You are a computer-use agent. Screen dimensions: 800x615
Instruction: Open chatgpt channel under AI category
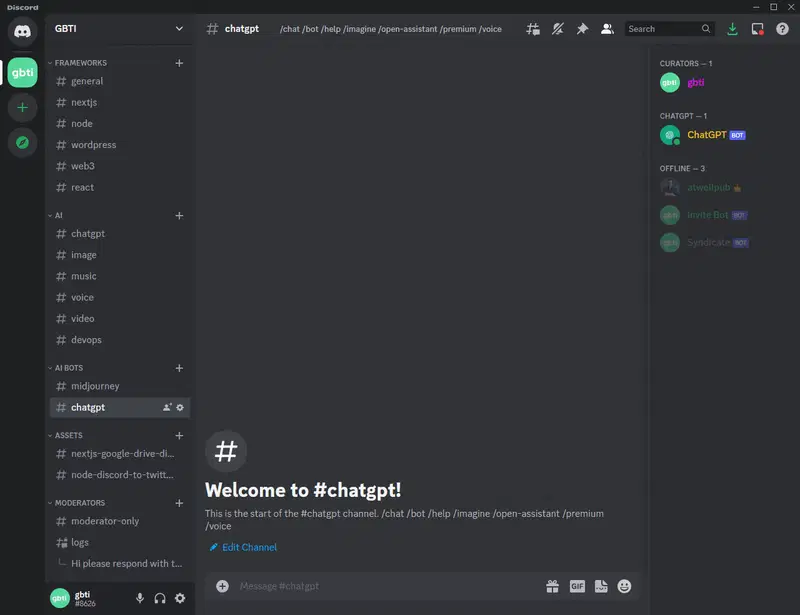tap(120, 234)
